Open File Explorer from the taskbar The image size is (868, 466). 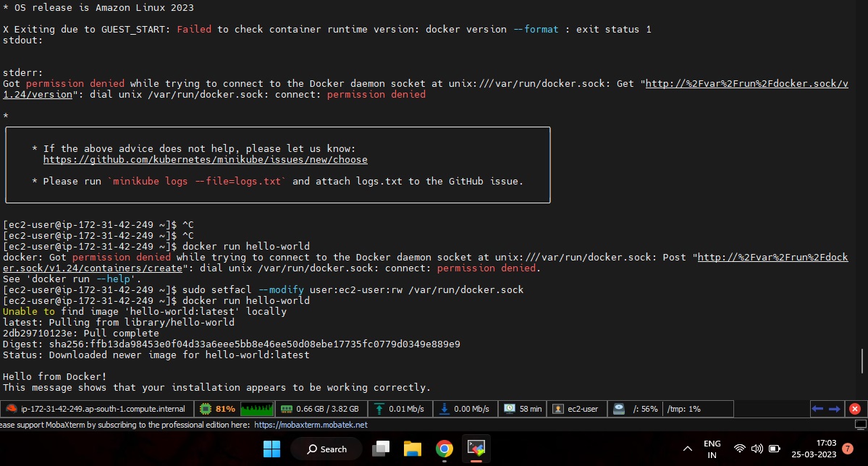(x=412, y=449)
